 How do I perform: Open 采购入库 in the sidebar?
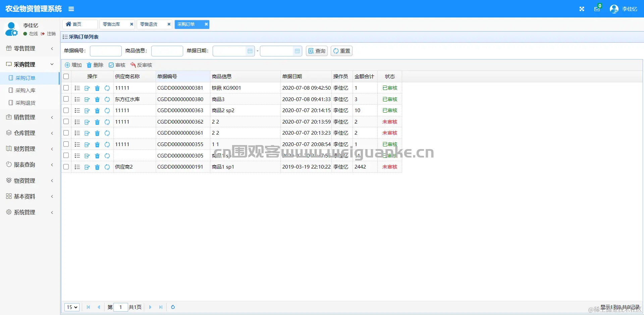tap(30, 90)
